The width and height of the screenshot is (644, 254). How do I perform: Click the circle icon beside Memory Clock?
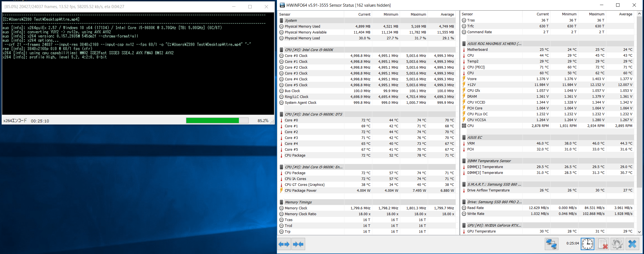[281, 208]
